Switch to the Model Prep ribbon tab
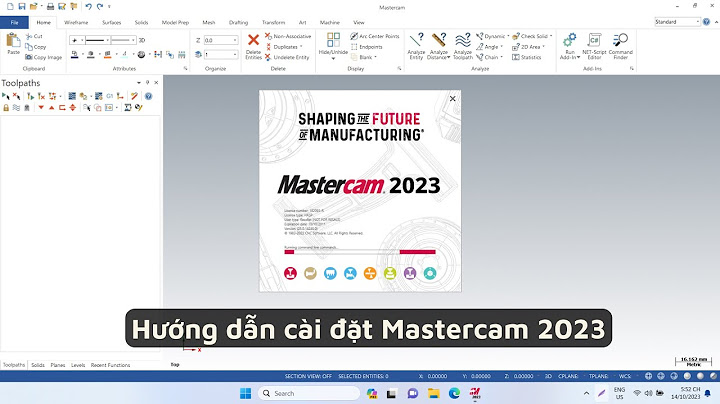Viewport: 720px width, 404px height. [x=175, y=22]
